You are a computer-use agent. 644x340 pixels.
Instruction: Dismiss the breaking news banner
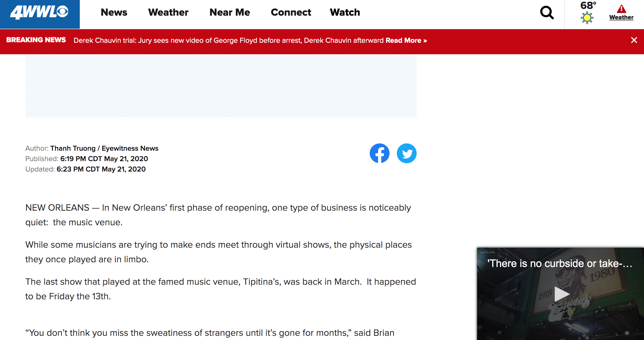634,40
